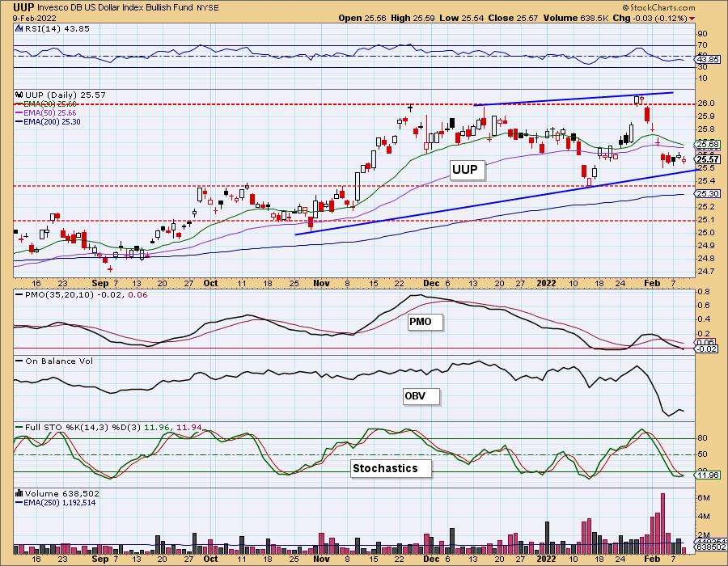Open the StockCharts.com copyright link
Viewport: 728px width, 566px height.
[x=658, y=7]
